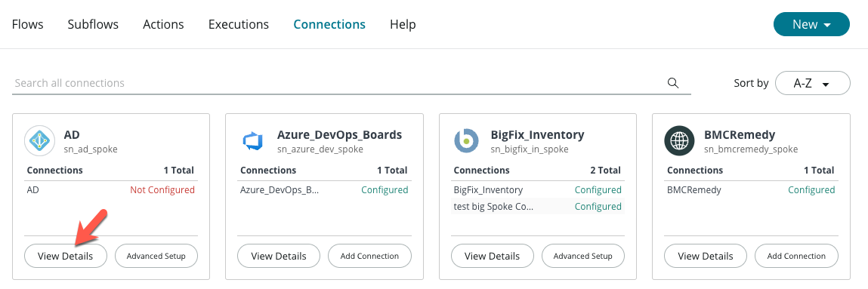The width and height of the screenshot is (868, 289).
Task: View Details for BMCRemedy
Action: click(x=706, y=256)
